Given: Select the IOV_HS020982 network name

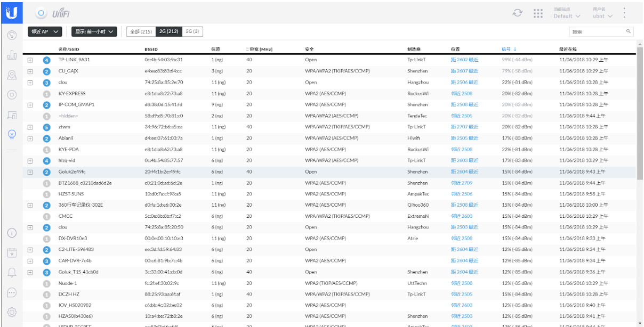Looking at the screenshot, I should coord(75,306).
